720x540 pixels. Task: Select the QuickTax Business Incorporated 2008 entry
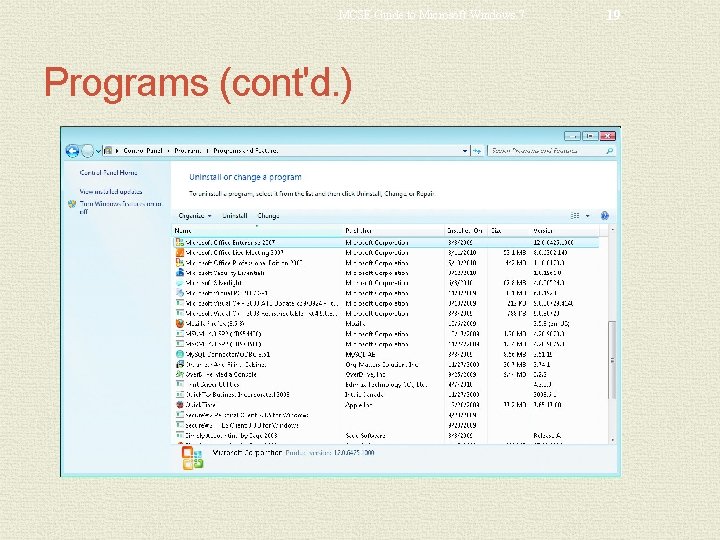click(x=237, y=395)
